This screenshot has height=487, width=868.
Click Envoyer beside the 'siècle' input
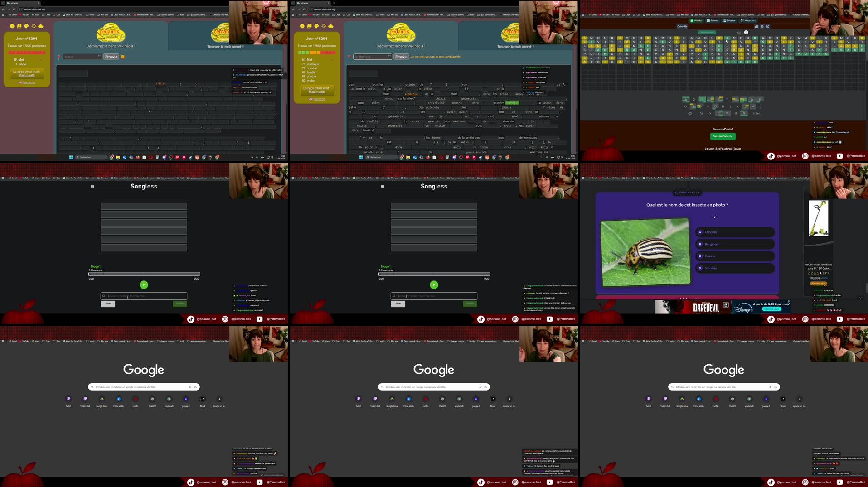click(111, 57)
